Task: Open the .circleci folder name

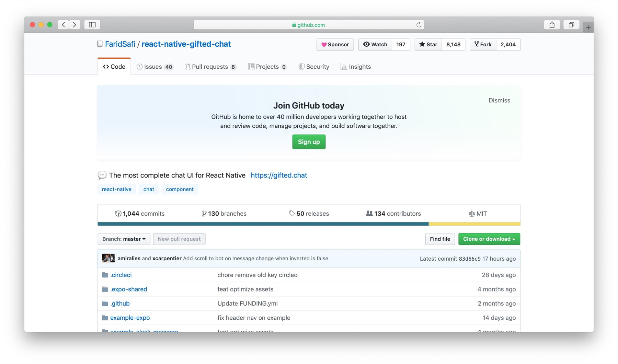Action: 121,275
